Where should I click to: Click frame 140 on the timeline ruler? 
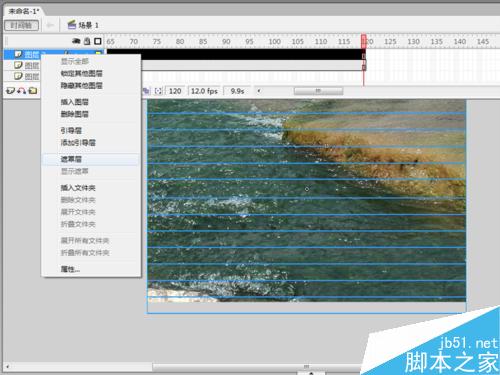click(460, 42)
